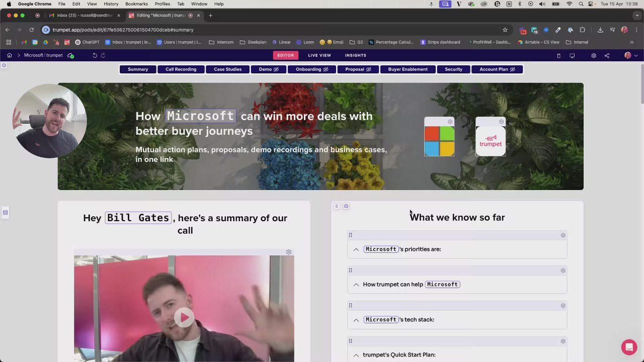The width and height of the screenshot is (644, 362).
Task: Switch to desktop preview icon
Action: pos(572,55)
